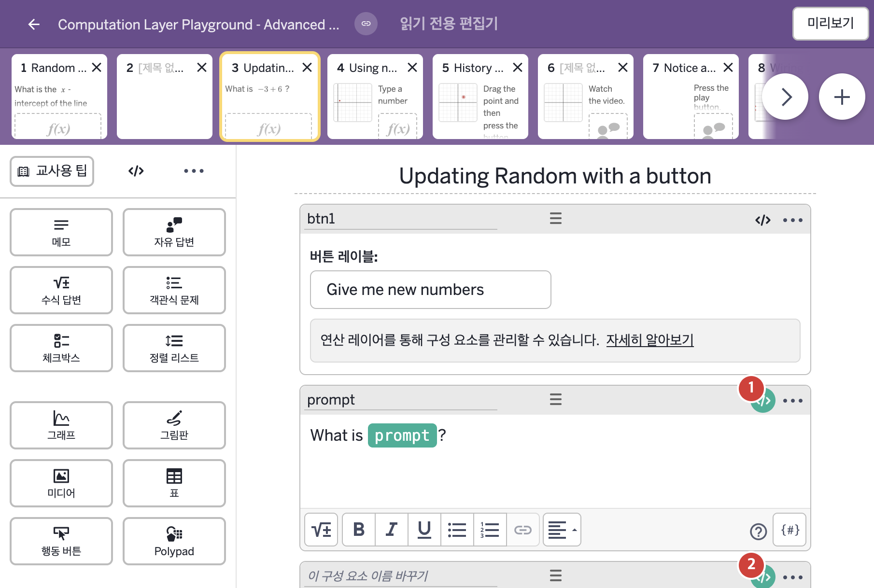Image resolution: width=874 pixels, height=588 pixels.
Task: Follow the 자세히 알아보기 learn more link
Action: (x=650, y=340)
